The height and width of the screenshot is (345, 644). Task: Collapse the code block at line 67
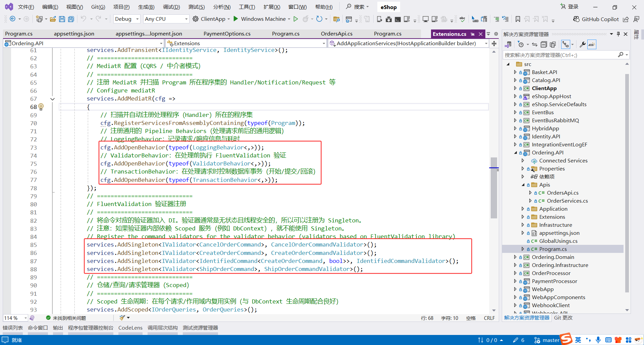[53, 99]
